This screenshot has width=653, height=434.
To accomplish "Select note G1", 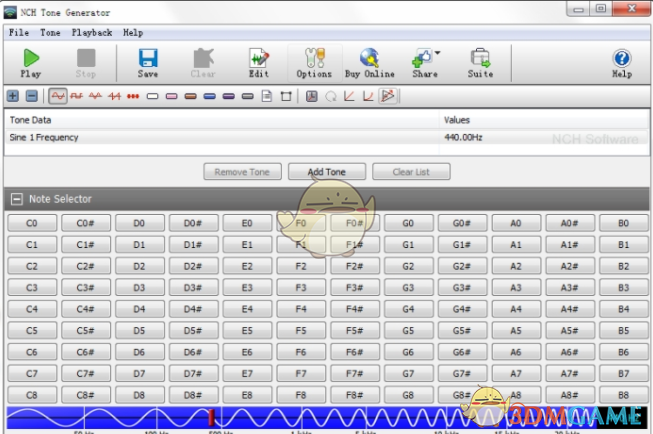I will click(408, 244).
